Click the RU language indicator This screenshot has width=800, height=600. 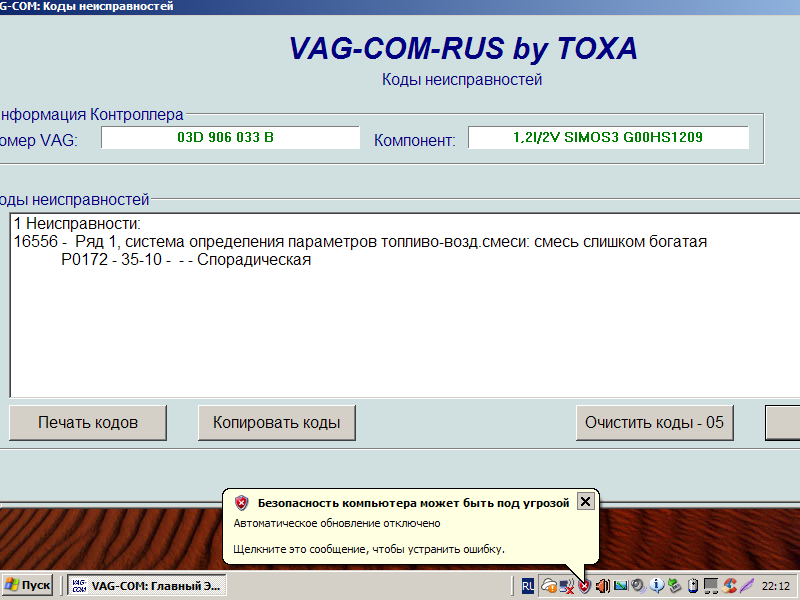pos(528,586)
